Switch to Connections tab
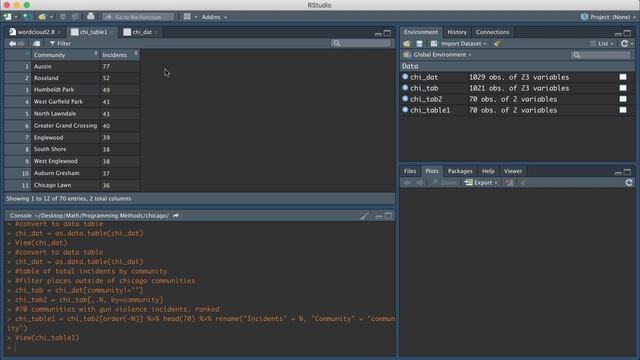This screenshot has width=640, height=360. (x=492, y=32)
